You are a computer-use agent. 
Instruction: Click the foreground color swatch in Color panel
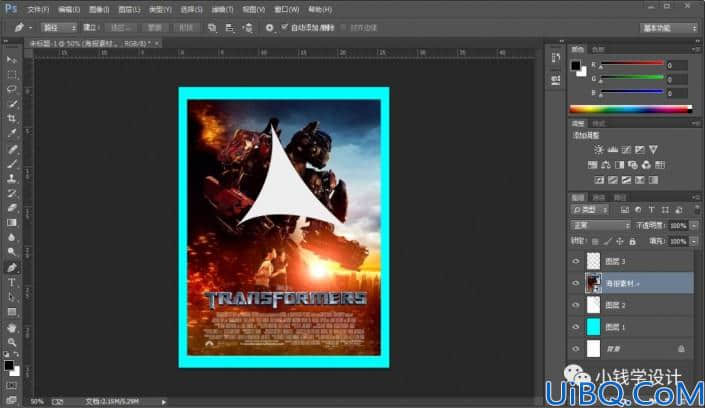[x=576, y=66]
